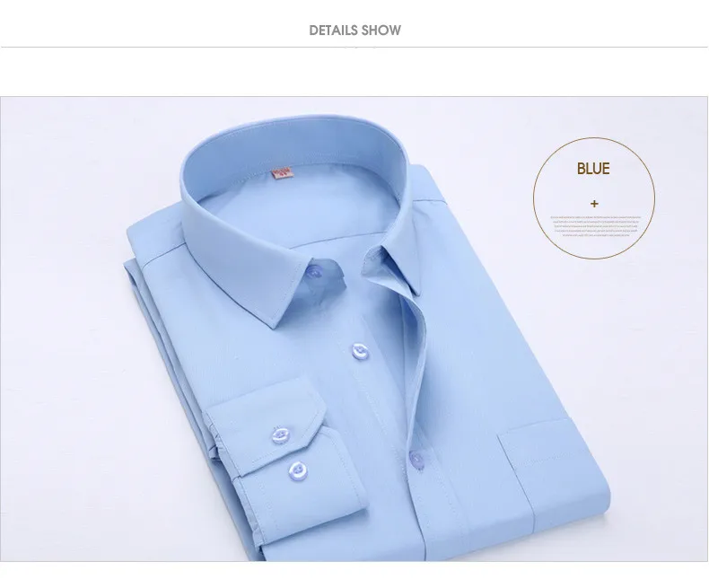This screenshot has height=588, width=709.
Task: Click the lower cuff button
Action: click(298, 471)
